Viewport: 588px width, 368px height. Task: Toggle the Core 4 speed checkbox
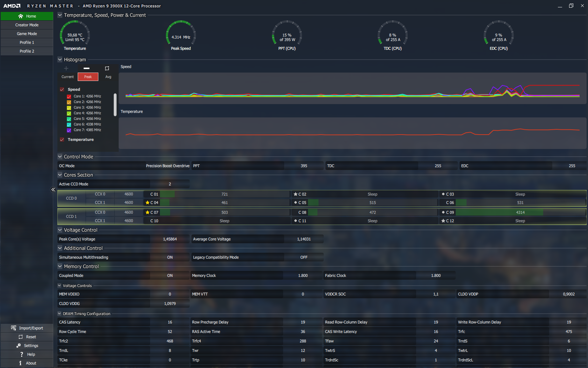coord(69,113)
